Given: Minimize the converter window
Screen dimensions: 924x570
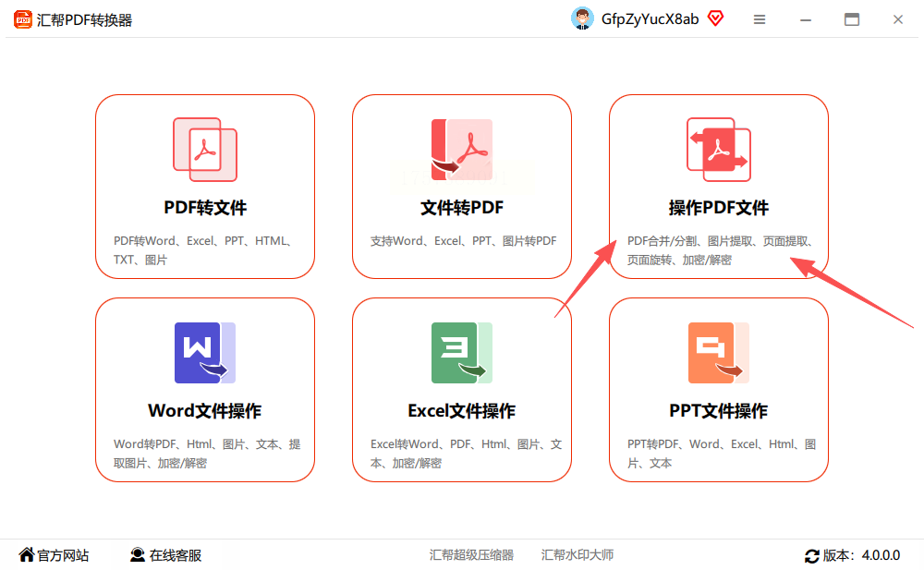Looking at the screenshot, I should [806, 19].
